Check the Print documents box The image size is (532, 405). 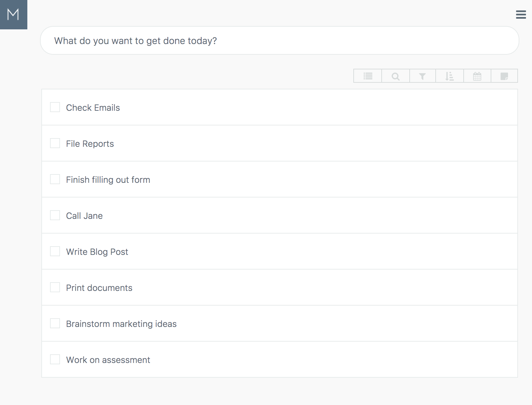coord(55,287)
